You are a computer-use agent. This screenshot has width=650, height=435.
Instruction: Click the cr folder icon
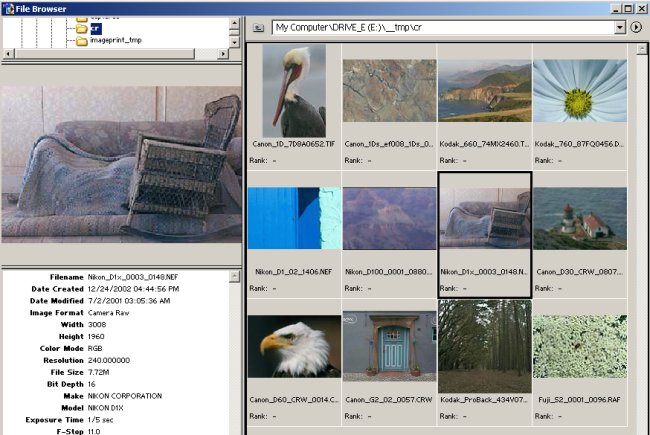(x=82, y=29)
